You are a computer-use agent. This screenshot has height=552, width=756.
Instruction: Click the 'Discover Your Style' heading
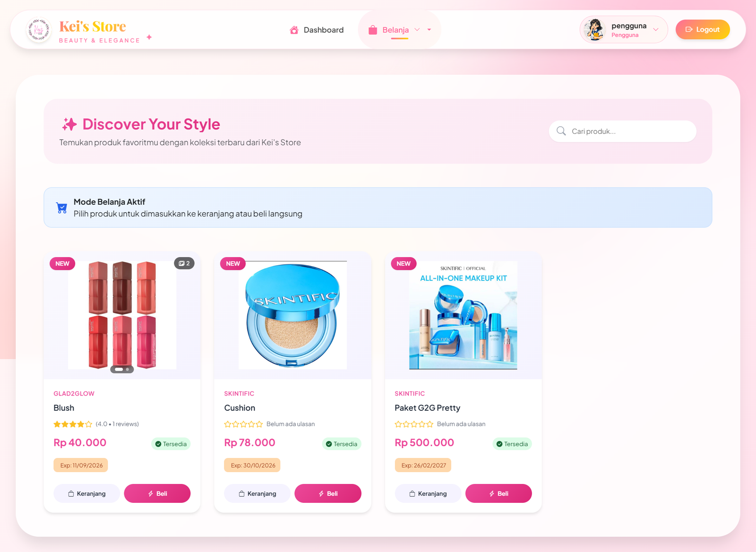151,124
